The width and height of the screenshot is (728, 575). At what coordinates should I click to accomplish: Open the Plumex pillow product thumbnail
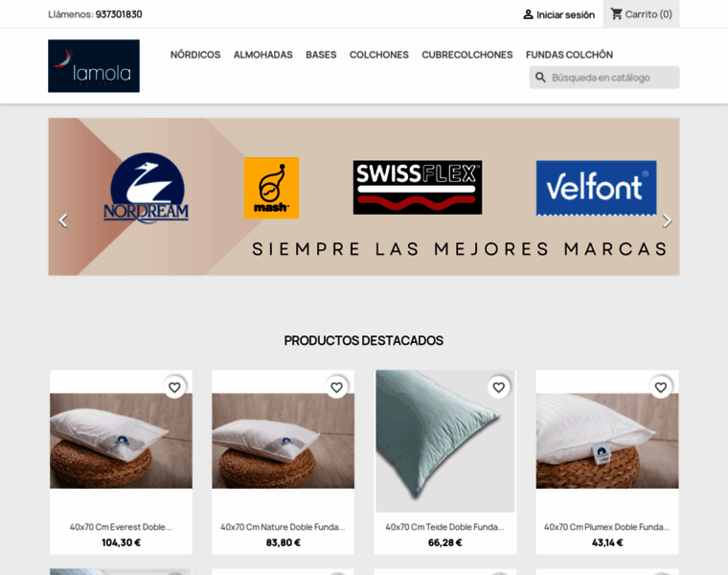tap(607, 441)
